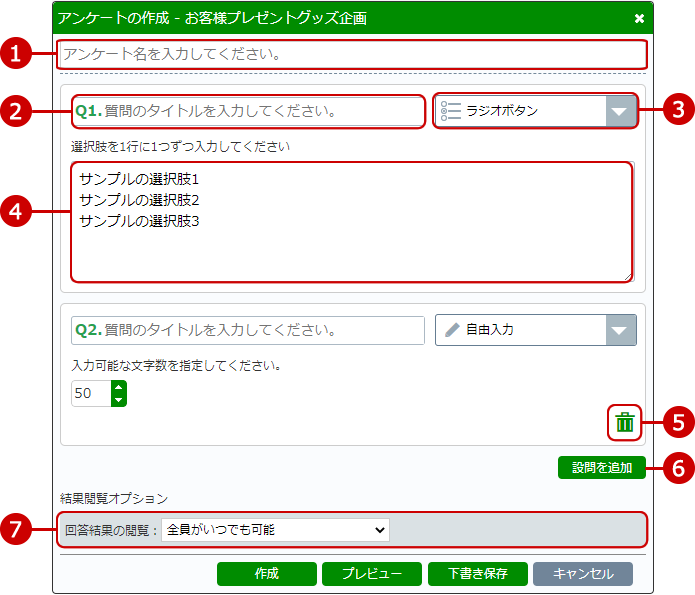Click the Q2 question title field
This screenshot has height=595, width=695.
[x=248, y=330]
